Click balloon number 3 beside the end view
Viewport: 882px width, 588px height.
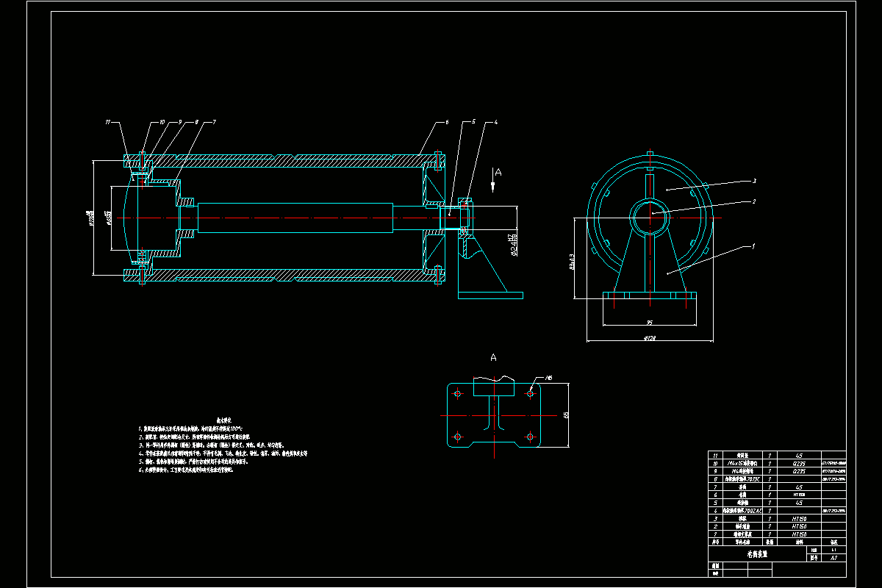(x=754, y=181)
